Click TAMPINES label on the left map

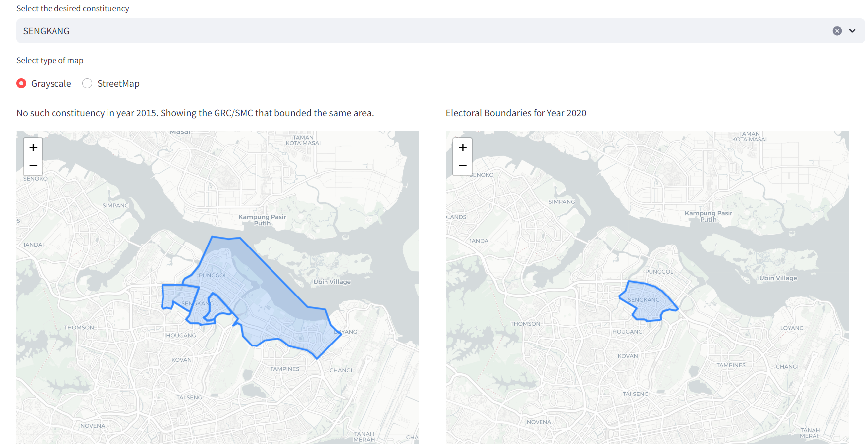(x=285, y=369)
